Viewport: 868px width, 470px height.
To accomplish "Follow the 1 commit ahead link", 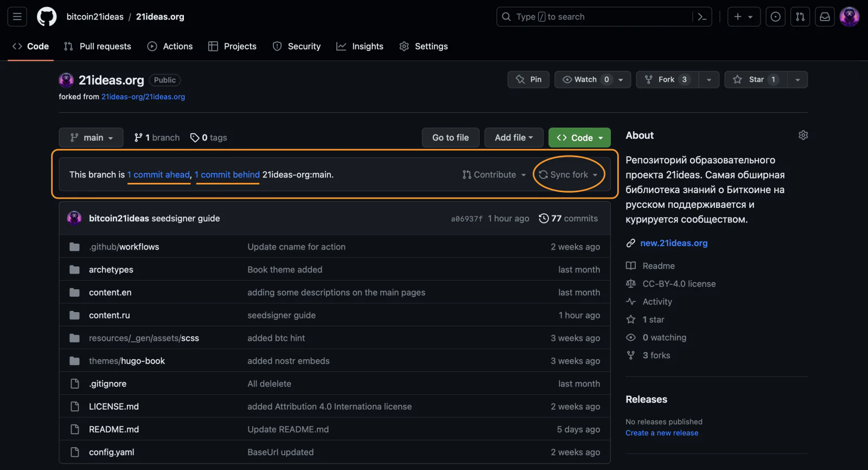I will [x=159, y=175].
